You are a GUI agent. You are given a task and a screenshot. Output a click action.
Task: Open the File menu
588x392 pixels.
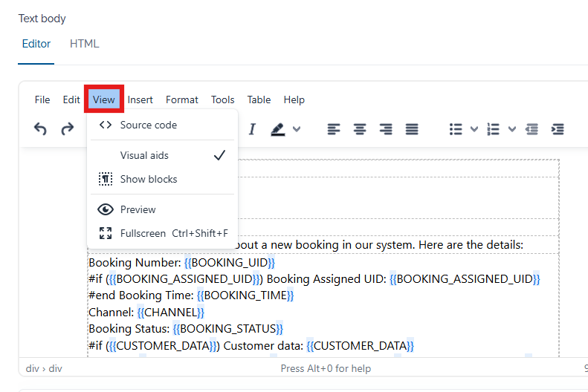(42, 99)
